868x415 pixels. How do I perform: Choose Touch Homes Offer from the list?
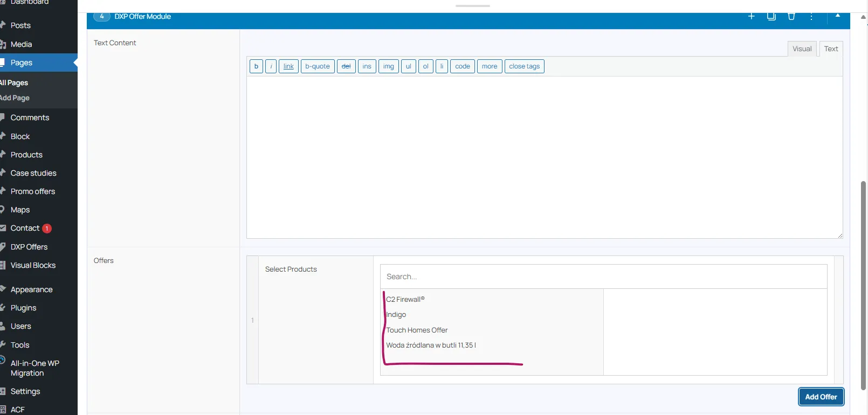417,330
